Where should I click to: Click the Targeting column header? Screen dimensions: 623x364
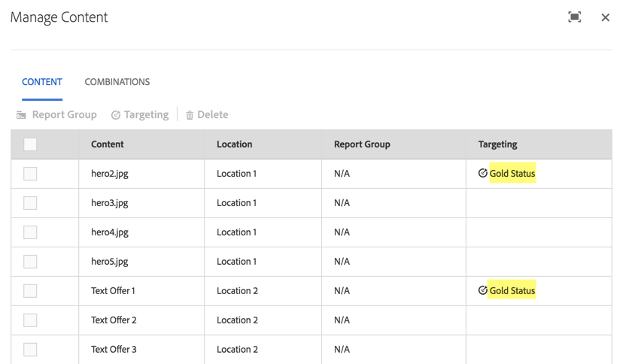point(497,144)
